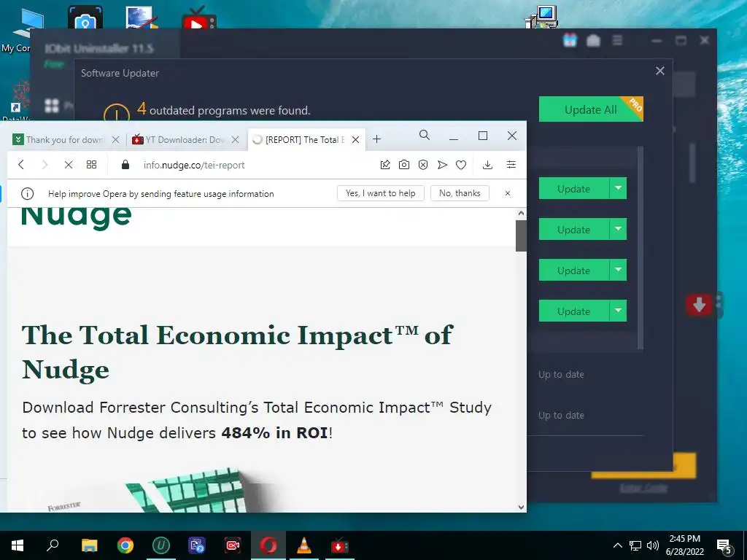747x560 pixels.
Task: Click the Software Updater list scrollbar
Action: pyautogui.click(x=640, y=248)
